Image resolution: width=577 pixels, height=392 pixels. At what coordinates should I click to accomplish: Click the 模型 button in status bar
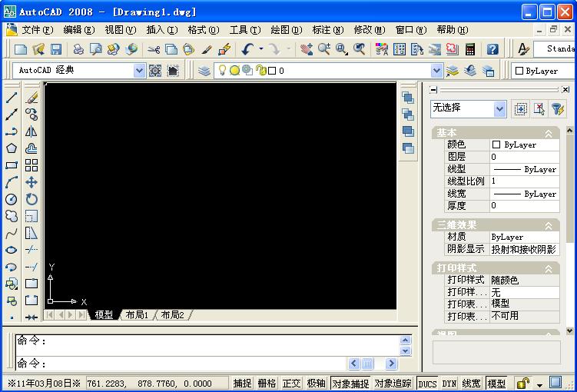coord(496,384)
